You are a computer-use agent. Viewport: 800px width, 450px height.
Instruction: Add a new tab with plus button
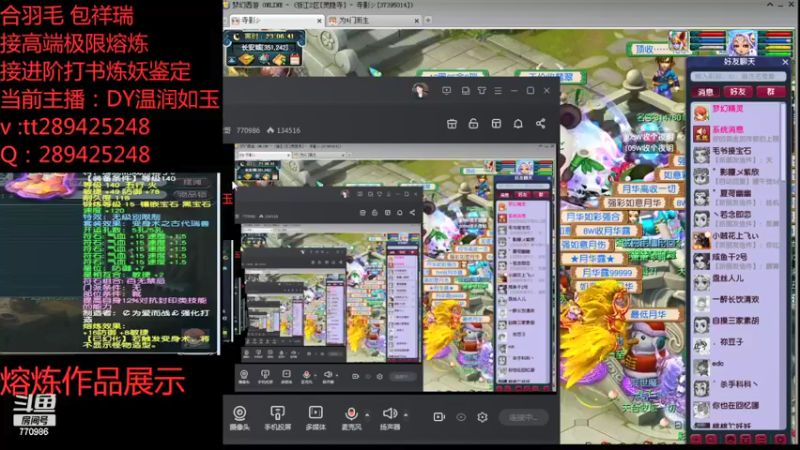tap(428, 20)
